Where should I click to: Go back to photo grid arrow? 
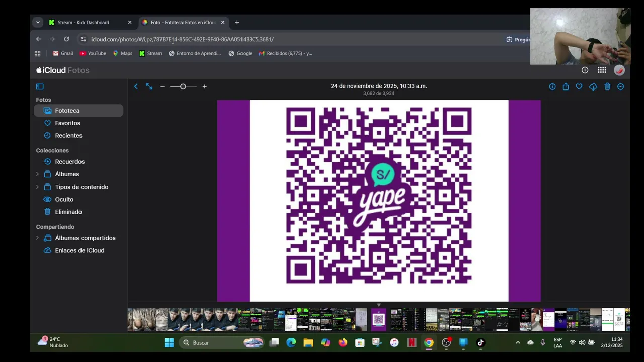pyautogui.click(x=136, y=86)
